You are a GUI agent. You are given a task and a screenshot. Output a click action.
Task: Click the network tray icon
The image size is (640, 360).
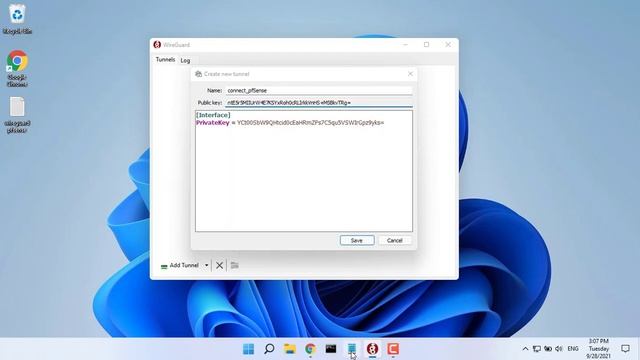click(537, 349)
